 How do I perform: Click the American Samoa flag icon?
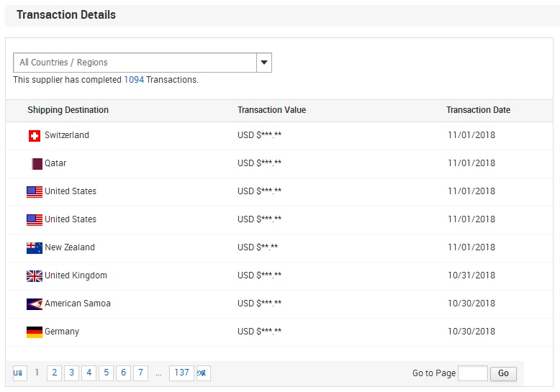(x=35, y=304)
